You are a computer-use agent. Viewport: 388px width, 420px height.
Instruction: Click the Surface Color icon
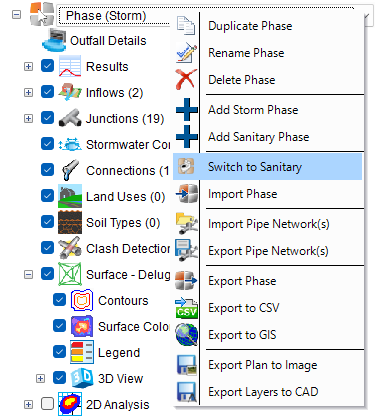pos(82,326)
